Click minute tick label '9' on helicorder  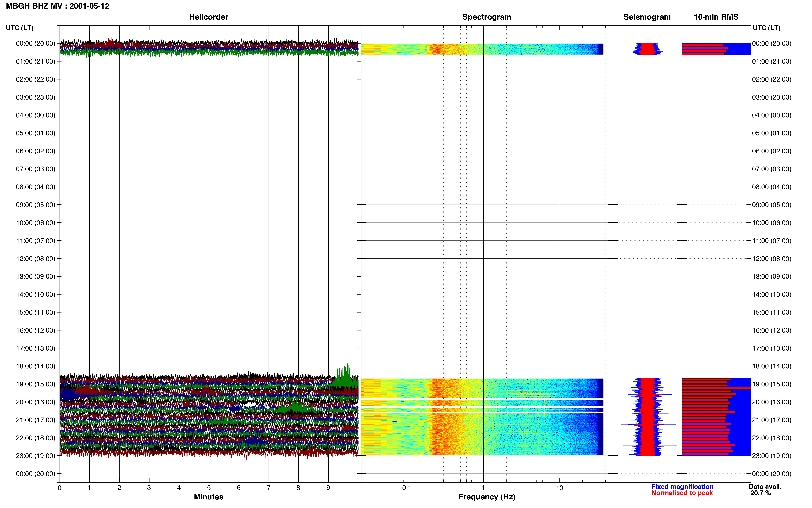[328, 488]
